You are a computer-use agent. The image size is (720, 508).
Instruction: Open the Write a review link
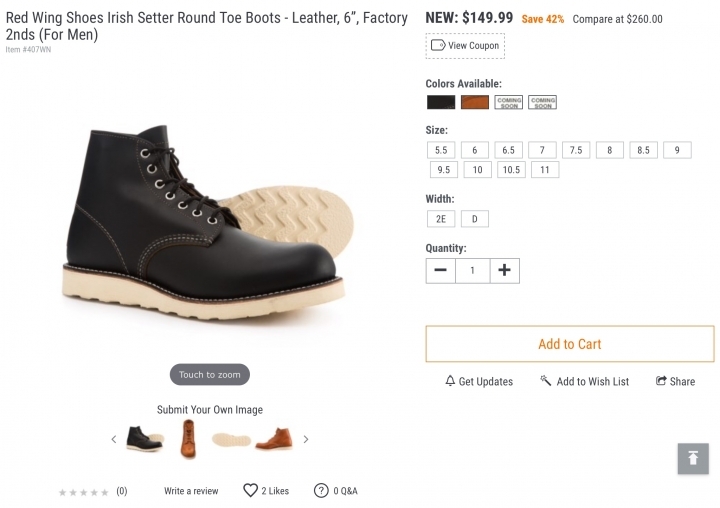click(x=191, y=491)
